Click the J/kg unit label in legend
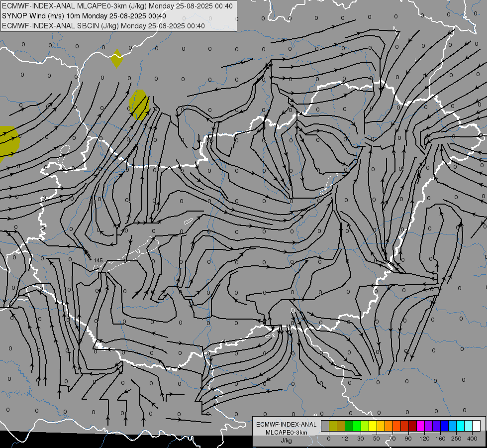 click(287, 441)
